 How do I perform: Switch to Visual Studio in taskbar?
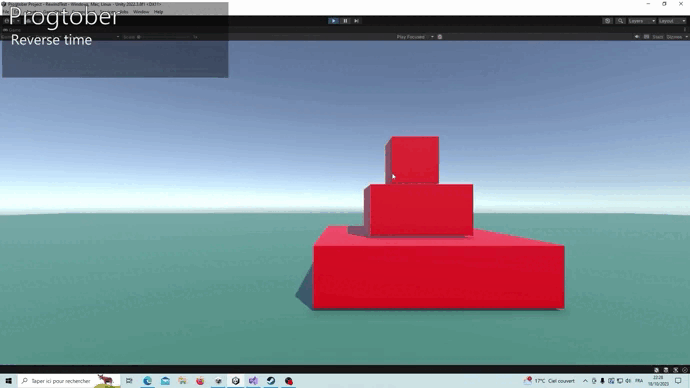pos(253,381)
